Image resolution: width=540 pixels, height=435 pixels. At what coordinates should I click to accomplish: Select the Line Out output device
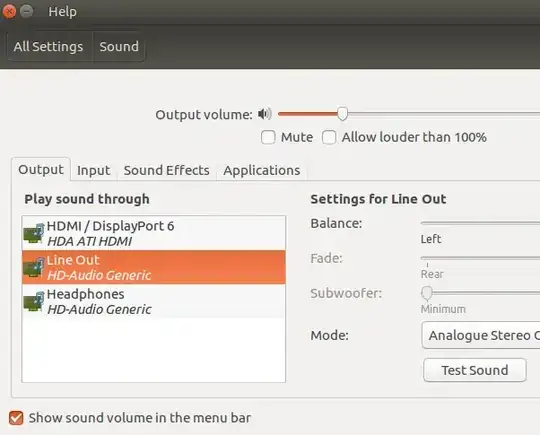[154, 267]
